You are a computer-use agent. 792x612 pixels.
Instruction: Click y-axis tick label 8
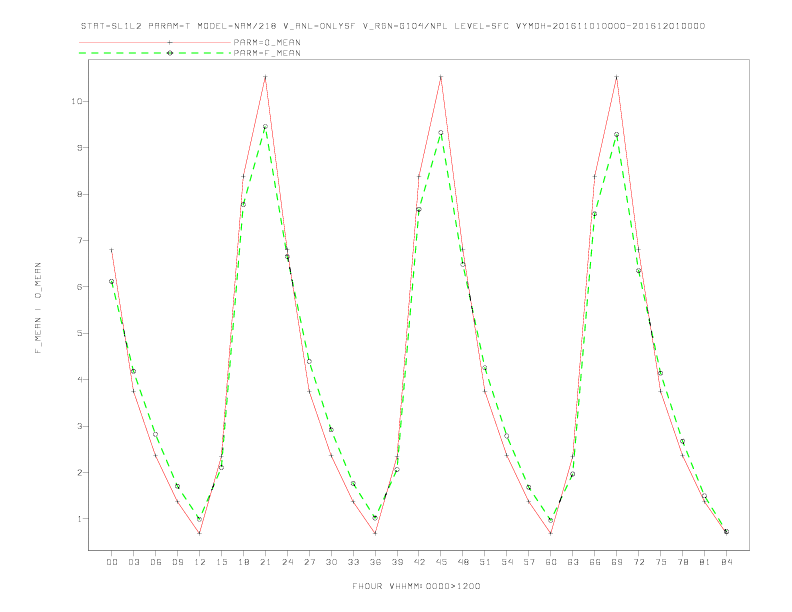(79, 194)
